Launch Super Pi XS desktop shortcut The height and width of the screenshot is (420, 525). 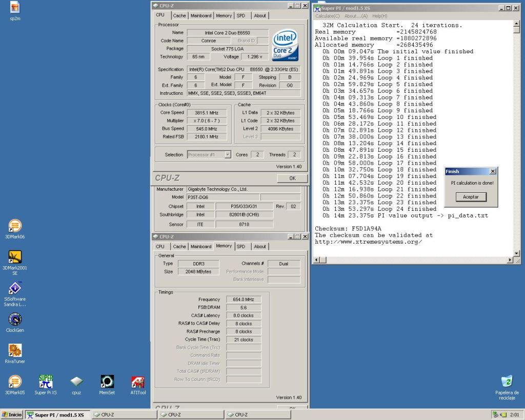click(46, 385)
